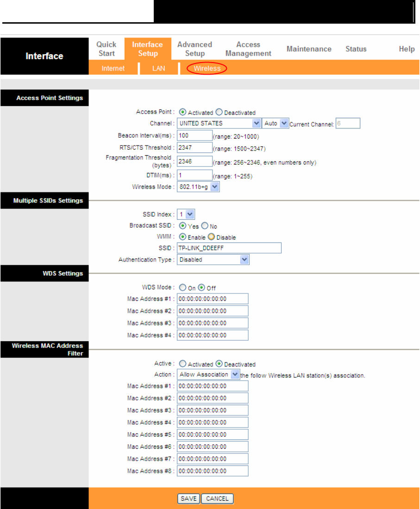The height and width of the screenshot is (509, 420).
Task: Click the WDS Mac Address #1 field
Action: pyautogui.click(x=213, y=299)
